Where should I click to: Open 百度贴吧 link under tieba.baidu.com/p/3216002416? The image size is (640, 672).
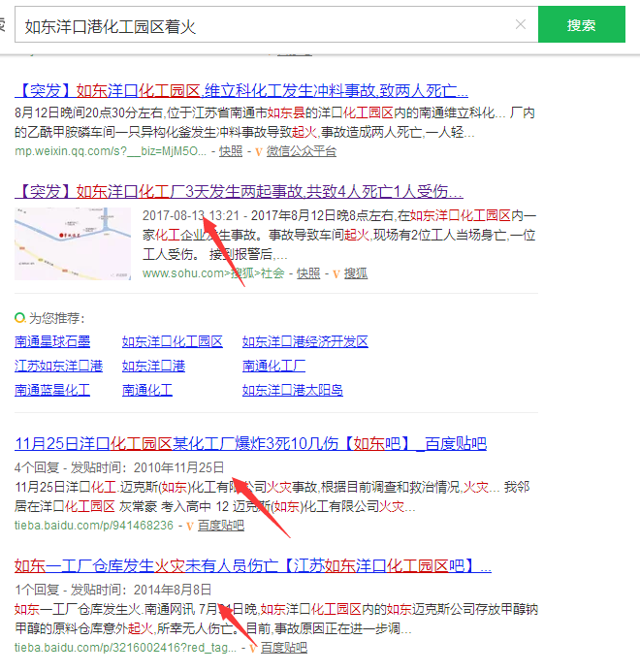coord(284,648)
